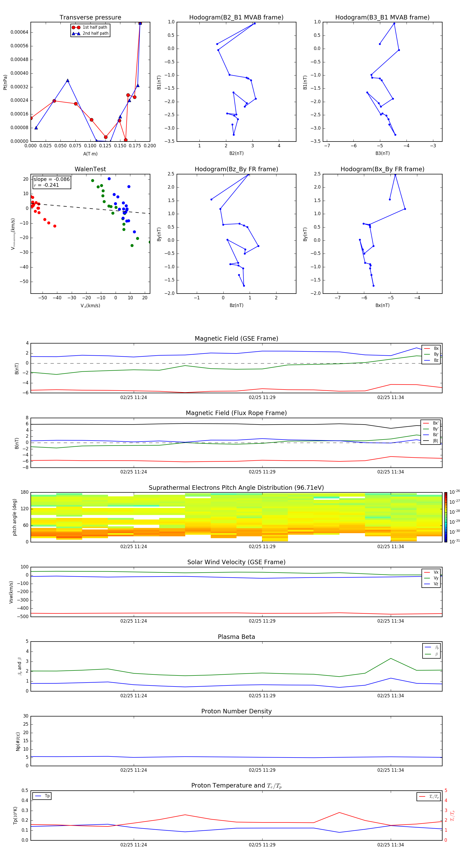Click the 'Bz' legend entry in GSE plot
The image size is (473, 868).
click(431, 360)
